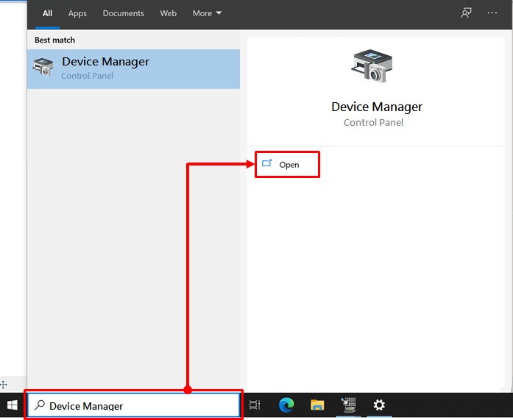Open Task View on the taskbar

tap(255, 405)
